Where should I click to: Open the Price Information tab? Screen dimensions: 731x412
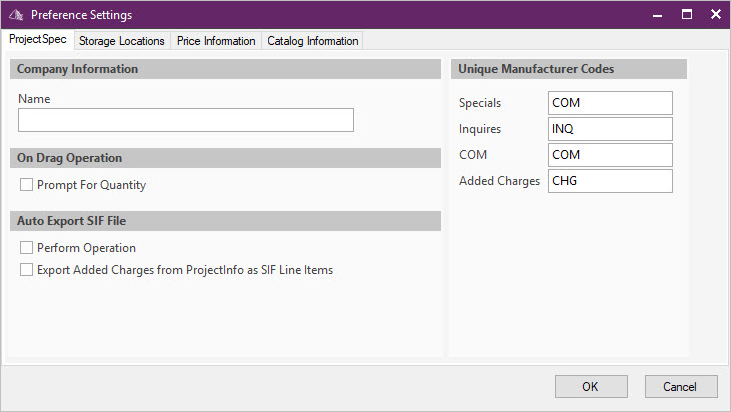click(x=216, y=41)
